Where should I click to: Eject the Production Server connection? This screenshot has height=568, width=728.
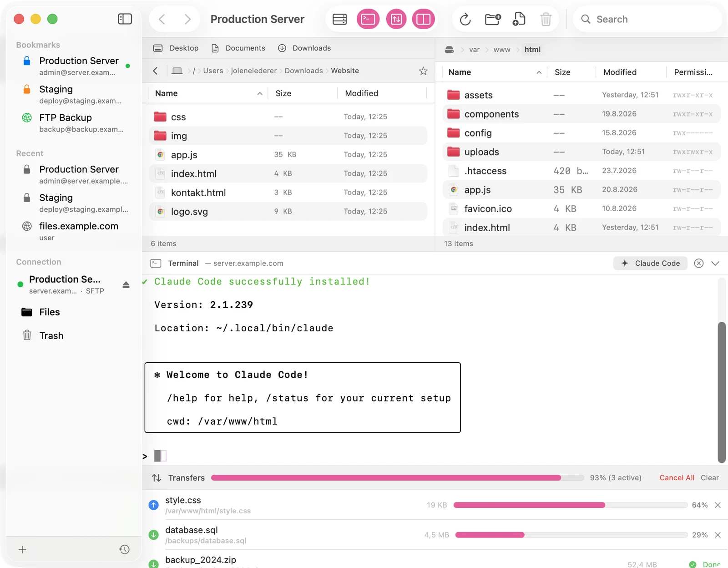[126, 285]
